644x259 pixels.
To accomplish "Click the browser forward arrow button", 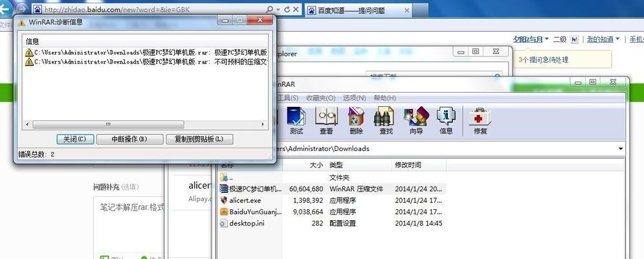I will (x=23, y=8).
